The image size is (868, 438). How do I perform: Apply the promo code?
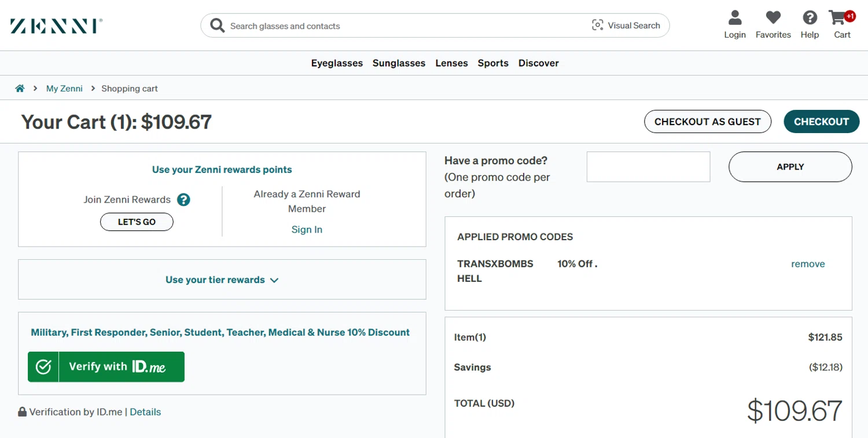790,167
